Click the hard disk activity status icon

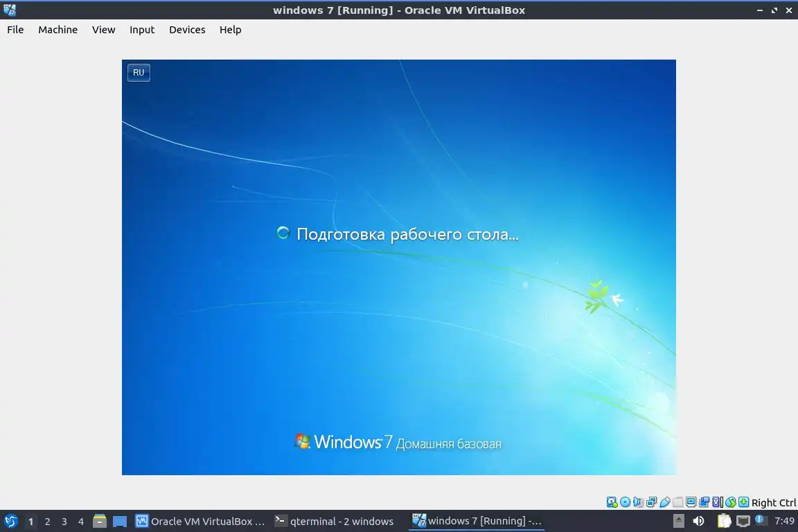click(612, 502)
